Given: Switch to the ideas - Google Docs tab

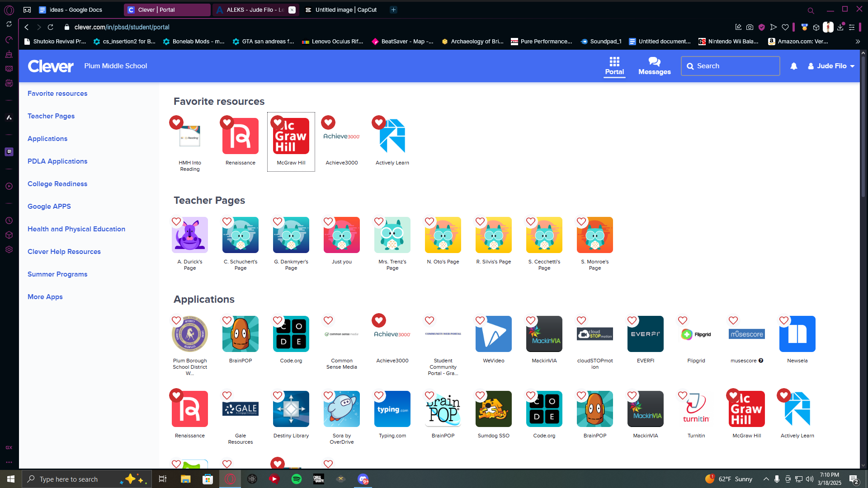Looking at the screenshot, I should tap(75, 9).
